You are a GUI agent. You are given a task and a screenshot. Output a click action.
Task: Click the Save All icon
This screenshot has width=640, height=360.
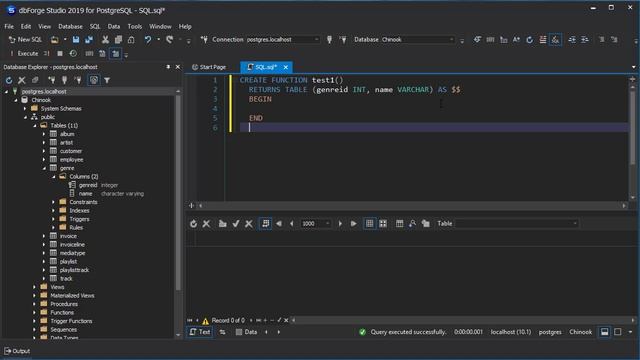point(89,40)
